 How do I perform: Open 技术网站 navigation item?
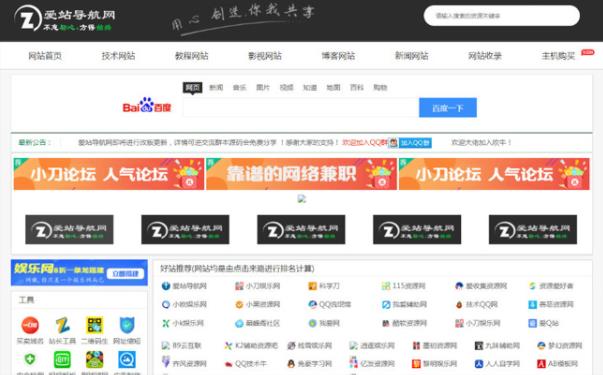pos(118,56)
